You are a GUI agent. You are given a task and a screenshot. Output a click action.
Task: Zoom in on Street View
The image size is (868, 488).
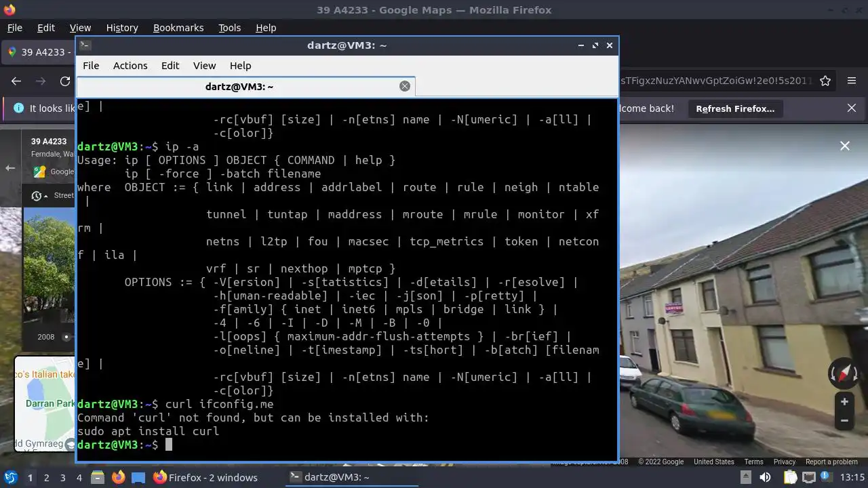click(844, 402)
